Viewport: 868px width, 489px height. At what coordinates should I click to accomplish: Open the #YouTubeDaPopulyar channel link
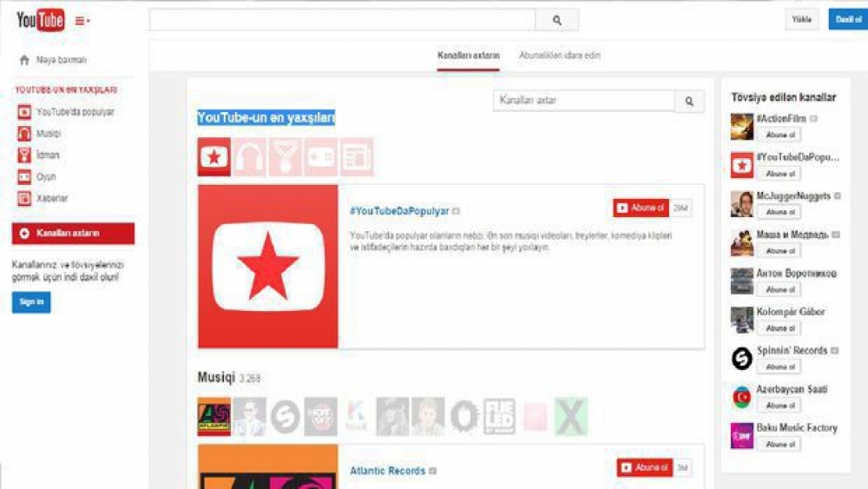[399, 211]
